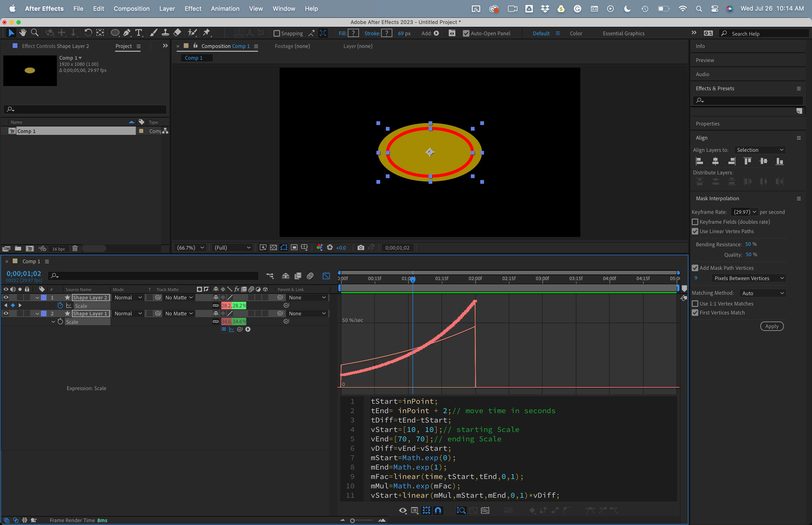Pick the Hand tool
This screenshot has width=812, height=525.
click(23, 33)
